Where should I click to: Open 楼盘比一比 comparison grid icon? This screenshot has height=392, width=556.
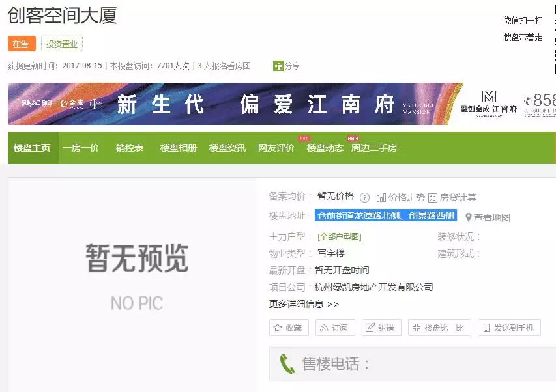(x=416, y=328)
